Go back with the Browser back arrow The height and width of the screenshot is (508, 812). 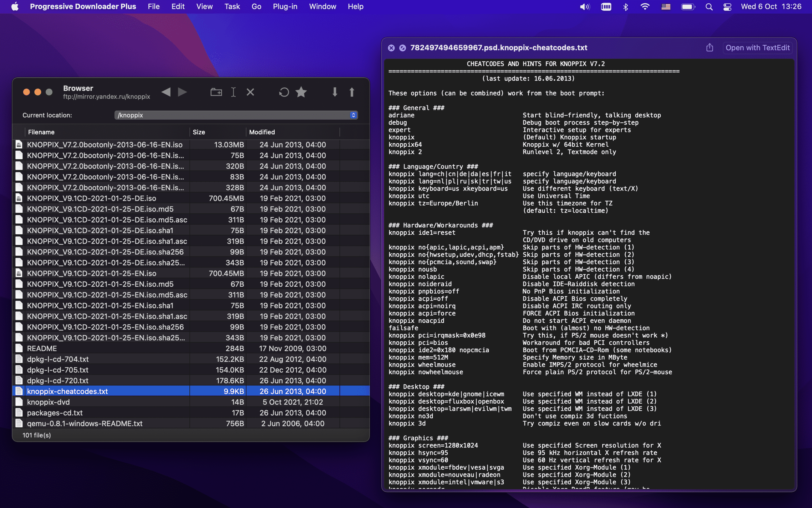tap(166, 92)
